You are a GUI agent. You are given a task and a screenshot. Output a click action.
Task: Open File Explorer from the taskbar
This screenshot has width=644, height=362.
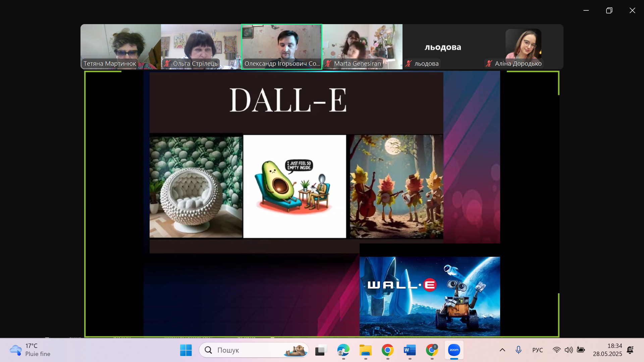(365, 350)
